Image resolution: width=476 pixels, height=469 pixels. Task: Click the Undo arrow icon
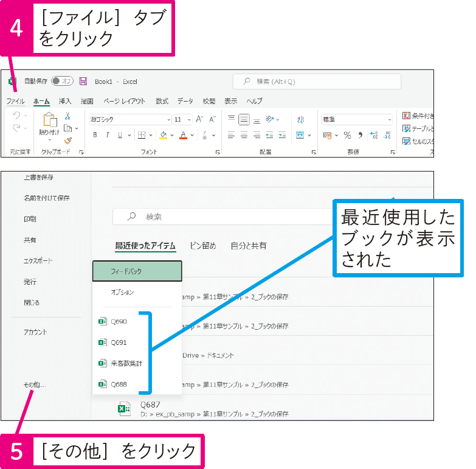pyautogui.click(x=16, y=115)
